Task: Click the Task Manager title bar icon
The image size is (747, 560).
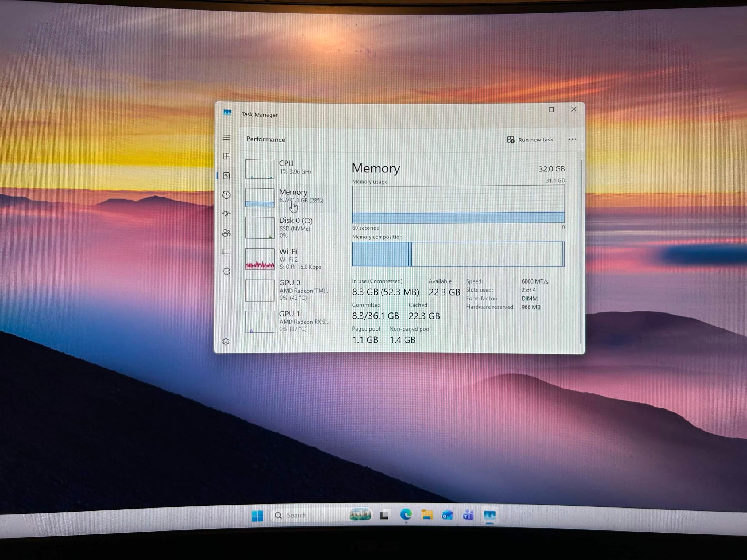Action: click(227, 113)
